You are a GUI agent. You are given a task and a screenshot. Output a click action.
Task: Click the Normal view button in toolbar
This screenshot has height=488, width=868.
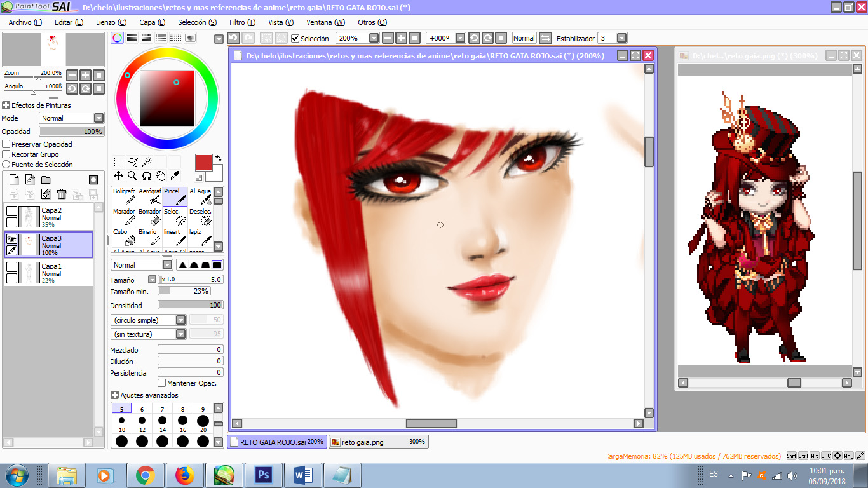[x=524, y=38]
